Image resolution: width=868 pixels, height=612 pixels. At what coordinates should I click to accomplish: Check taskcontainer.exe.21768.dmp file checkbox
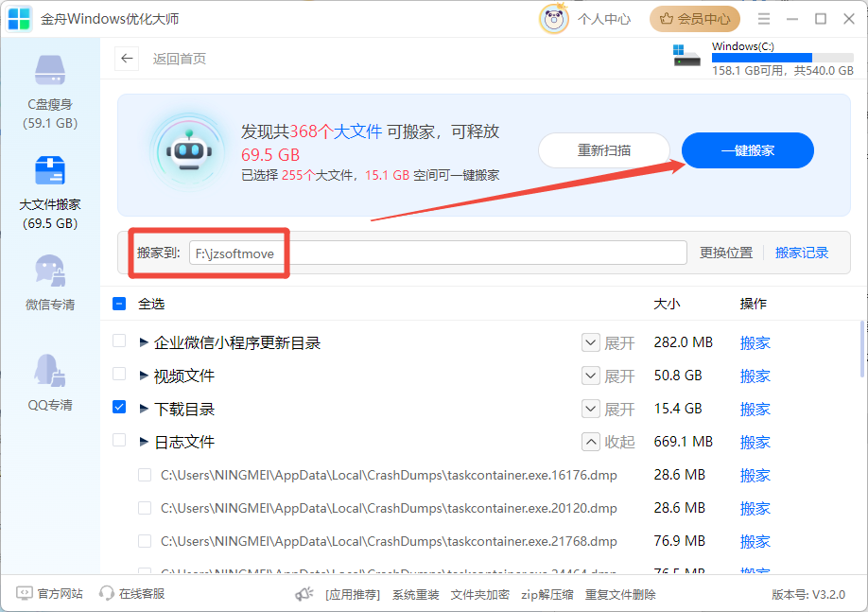click(x=145, y=541)
